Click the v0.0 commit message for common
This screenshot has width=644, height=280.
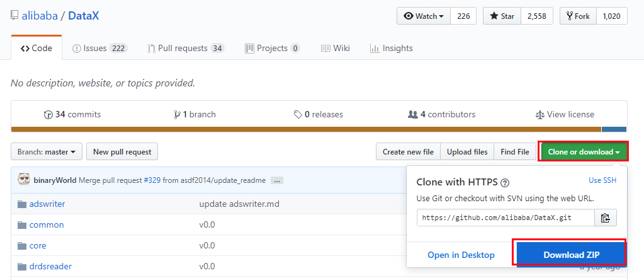tap(207, 225)
